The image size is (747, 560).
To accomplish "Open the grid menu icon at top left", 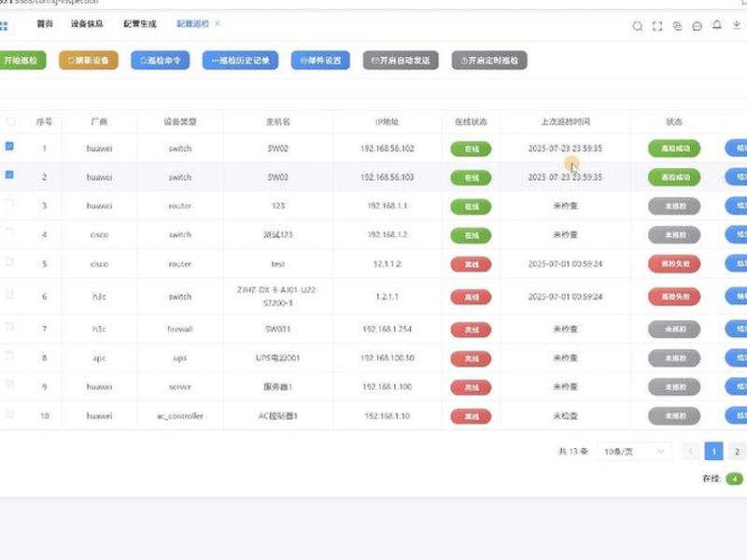I will click(4, 26).
